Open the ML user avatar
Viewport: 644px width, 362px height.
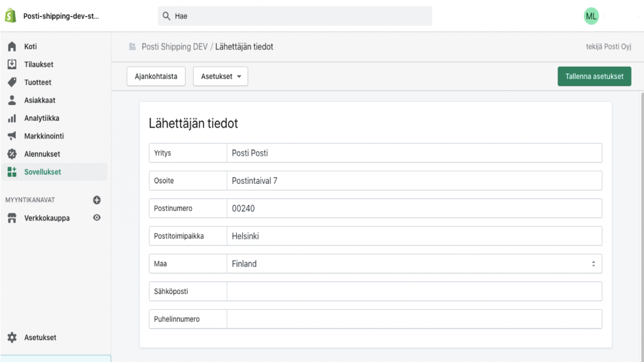coord(591,16)
